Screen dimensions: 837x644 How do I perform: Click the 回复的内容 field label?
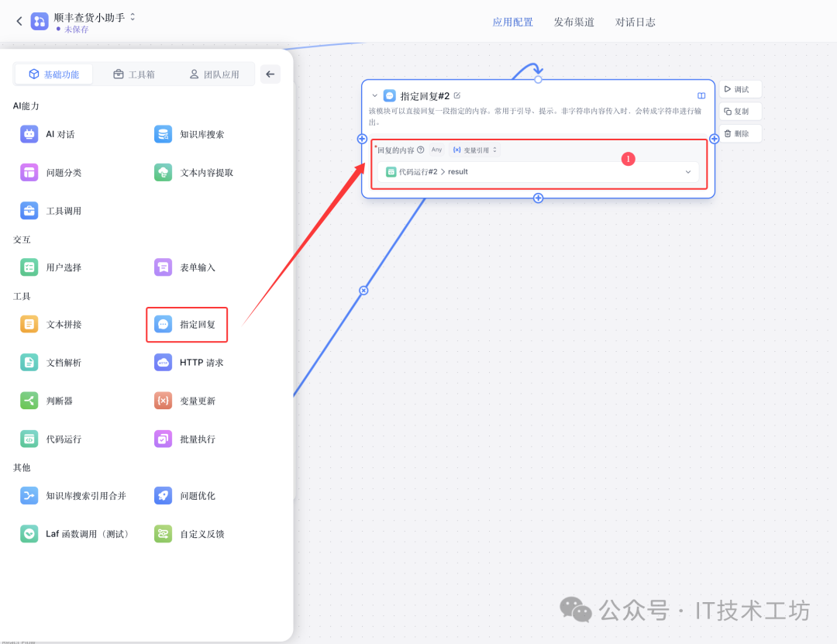pyautogui.click(x=395, y=150)
